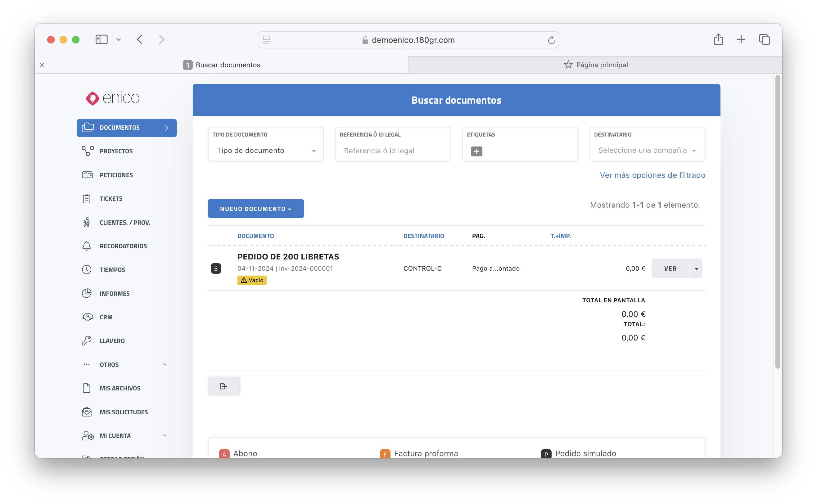This screenshot has width=817, height=504.
Task: Open the Llavero key icon
Action: coord(87,341)
